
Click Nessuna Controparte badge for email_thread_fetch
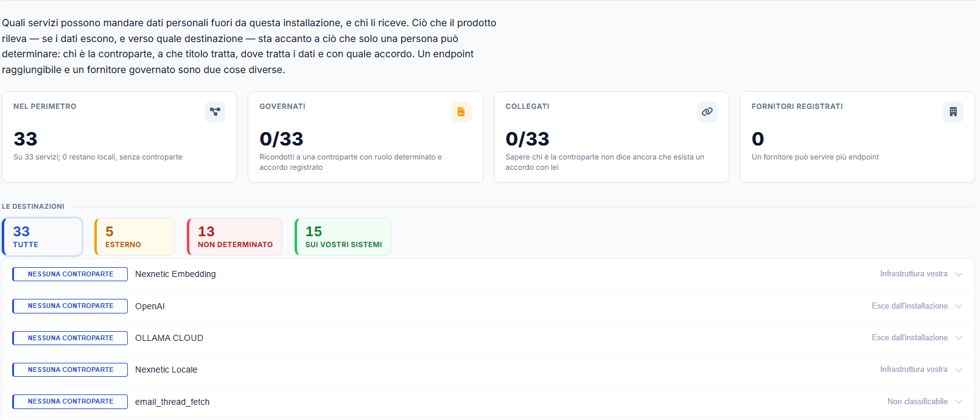70,401
